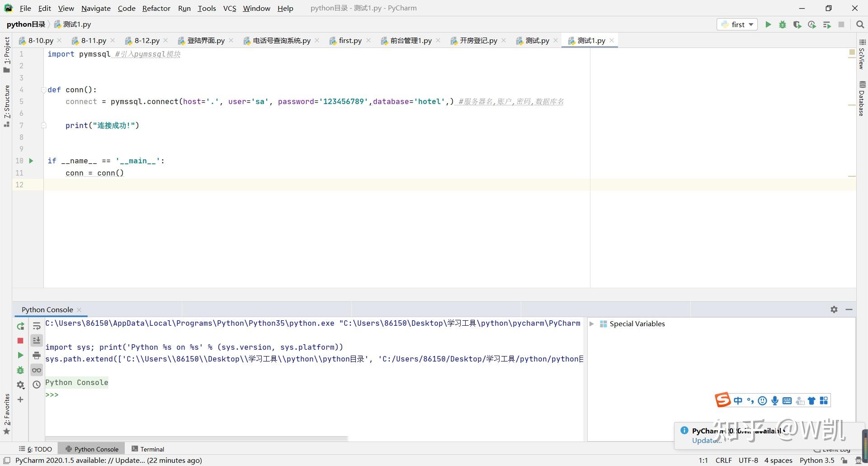
Task: Click the >>> console input prompt
Action: point(52,395)
